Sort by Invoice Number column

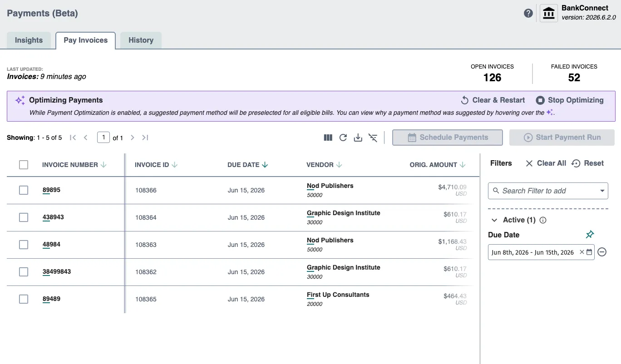tap(74, 165)
